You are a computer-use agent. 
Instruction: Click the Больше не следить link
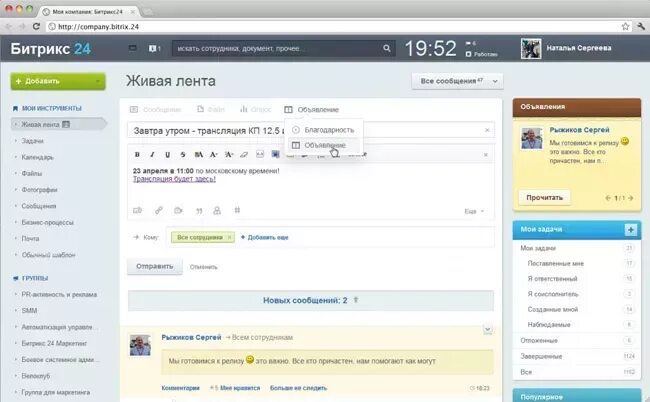pyautogui.click(x=298, y=388)
